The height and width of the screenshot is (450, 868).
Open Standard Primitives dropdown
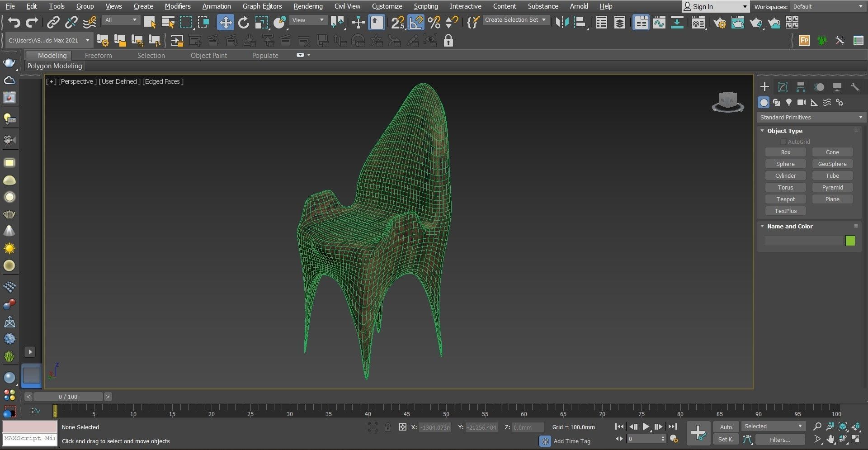click(x=811, y=117)
